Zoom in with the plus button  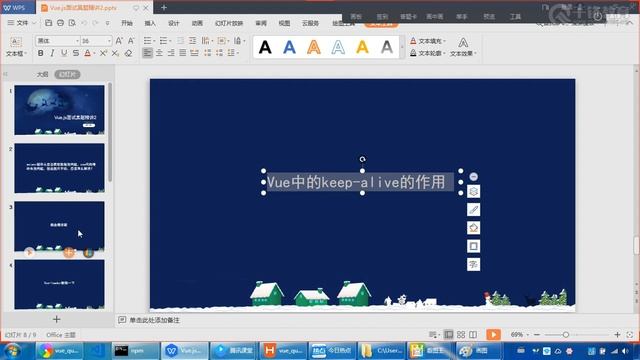point(618,335)
